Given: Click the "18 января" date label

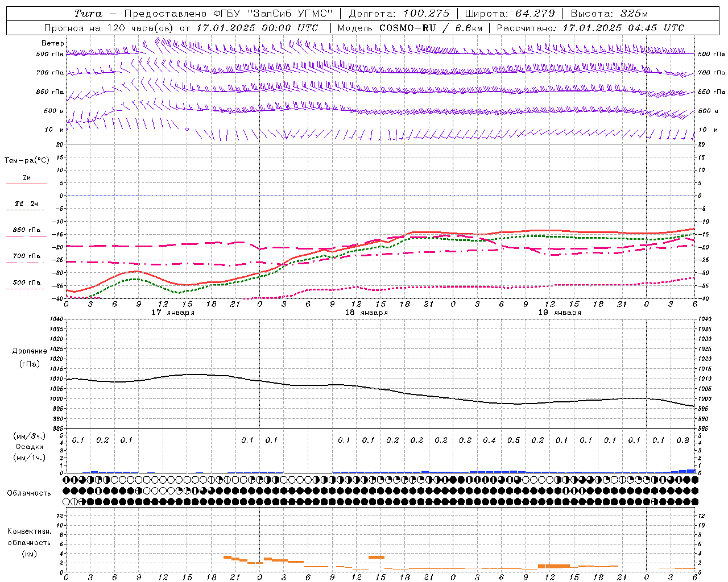Looking at the screenshot, I should [x=366, y=313].
